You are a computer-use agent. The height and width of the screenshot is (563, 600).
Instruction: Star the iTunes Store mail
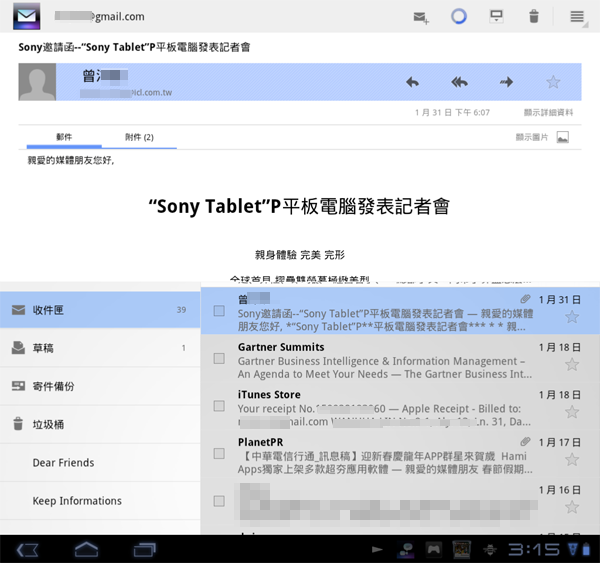pyautogui.click(x=572, y=412)
